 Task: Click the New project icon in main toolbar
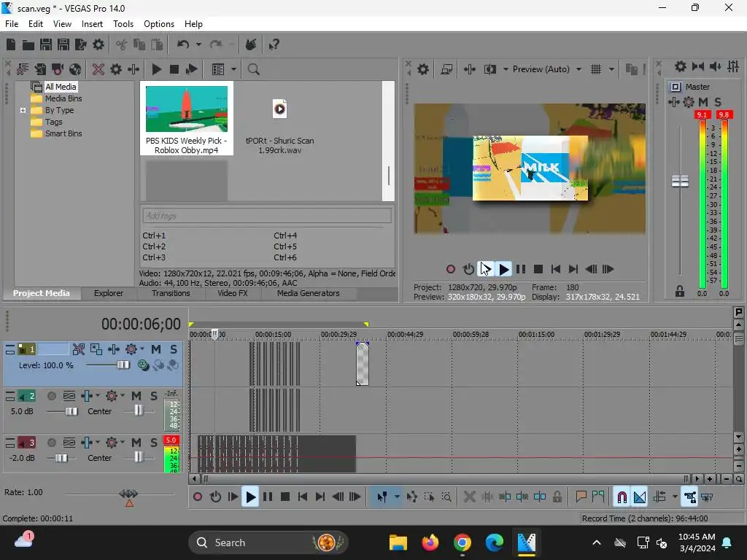click(11, 44)
